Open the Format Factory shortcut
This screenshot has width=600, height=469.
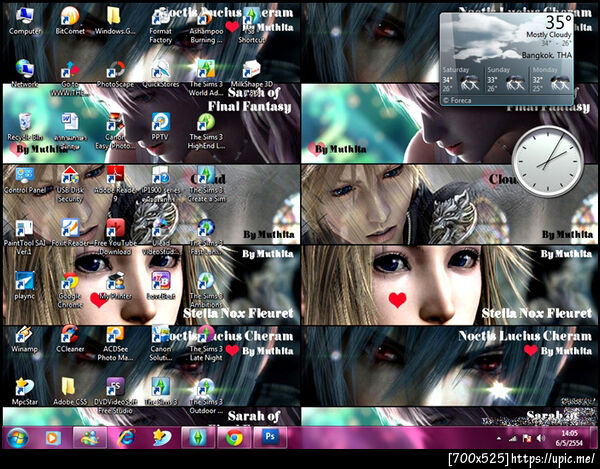160,25
